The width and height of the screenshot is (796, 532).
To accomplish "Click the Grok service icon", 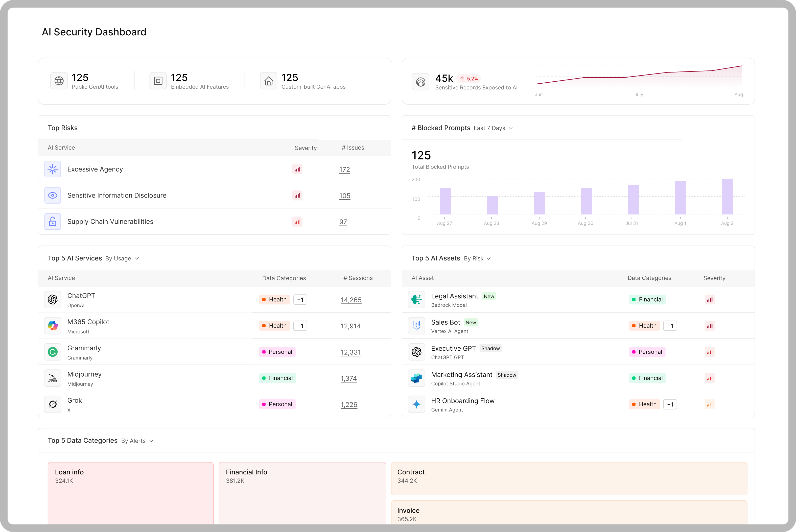I will [x=53, y=404].
